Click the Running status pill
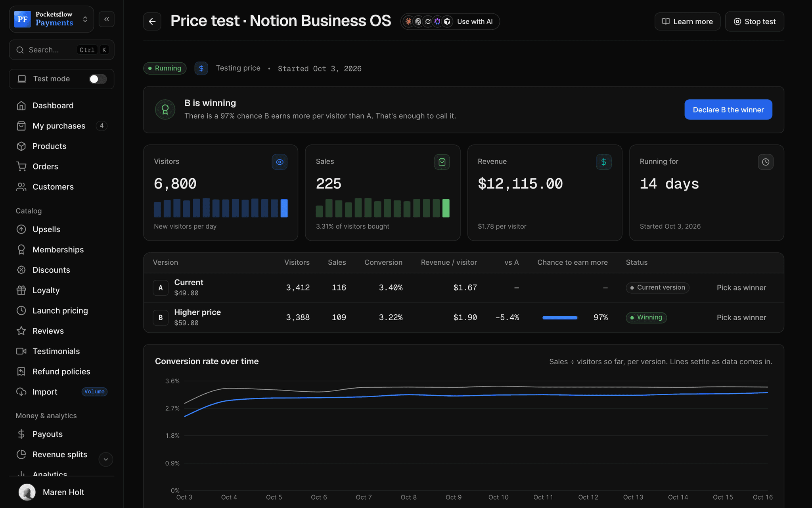 (165, 68)
